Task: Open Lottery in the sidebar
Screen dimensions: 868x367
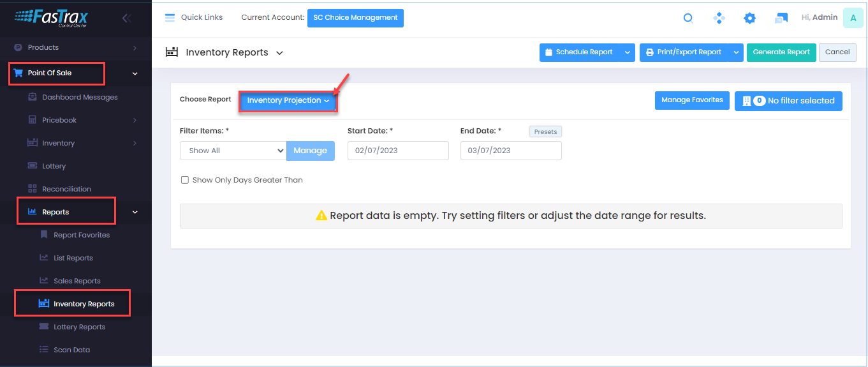Action: pyautogui.click(x=54, y=166)
